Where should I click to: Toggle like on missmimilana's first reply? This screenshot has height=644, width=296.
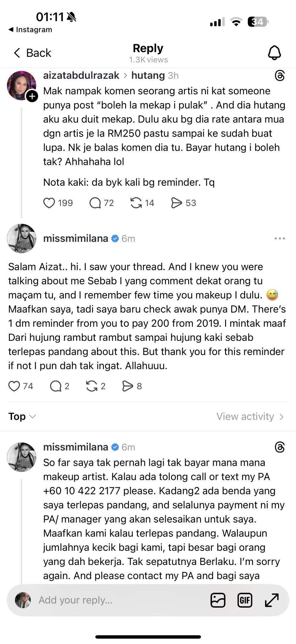coord(14,386)
